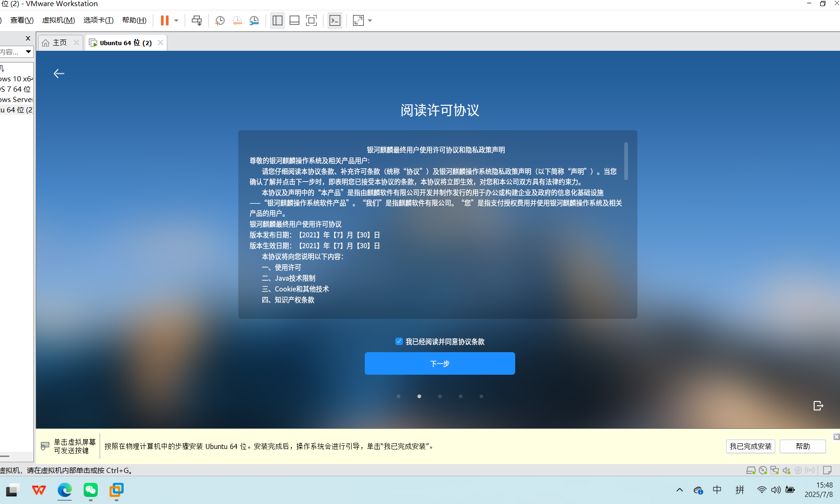This screenshot has height=504, width=840.
Task: Click the network adapter status icon
Action: tap(775, 470)
